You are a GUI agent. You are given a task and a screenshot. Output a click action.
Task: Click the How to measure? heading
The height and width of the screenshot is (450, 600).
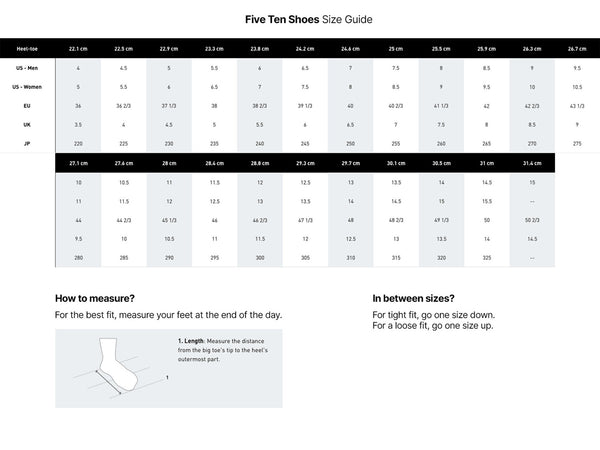tap(95, 298)
